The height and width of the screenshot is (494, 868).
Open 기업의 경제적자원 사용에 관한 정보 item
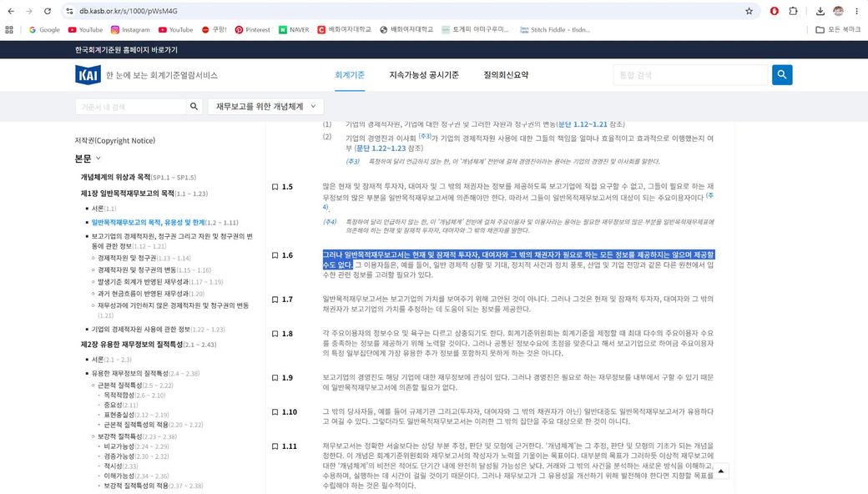159,329
